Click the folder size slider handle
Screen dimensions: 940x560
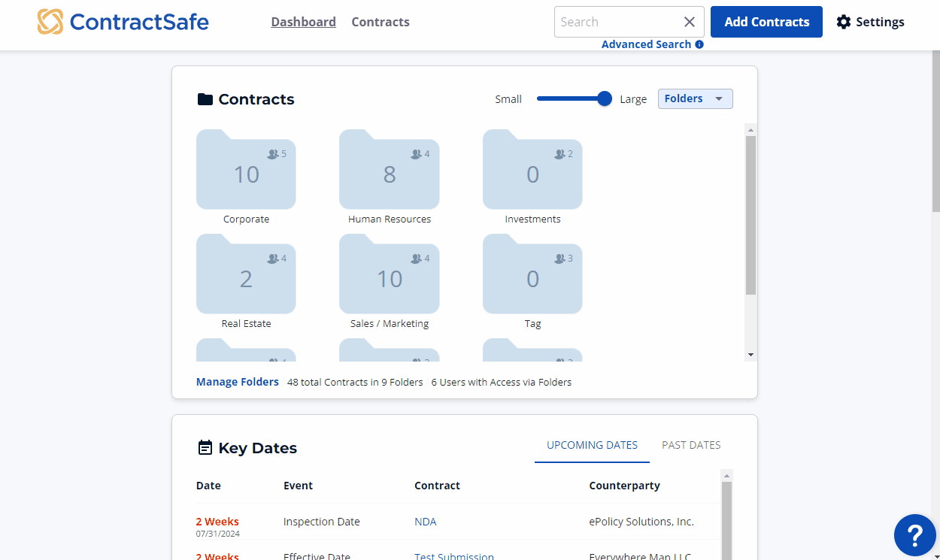605,98
